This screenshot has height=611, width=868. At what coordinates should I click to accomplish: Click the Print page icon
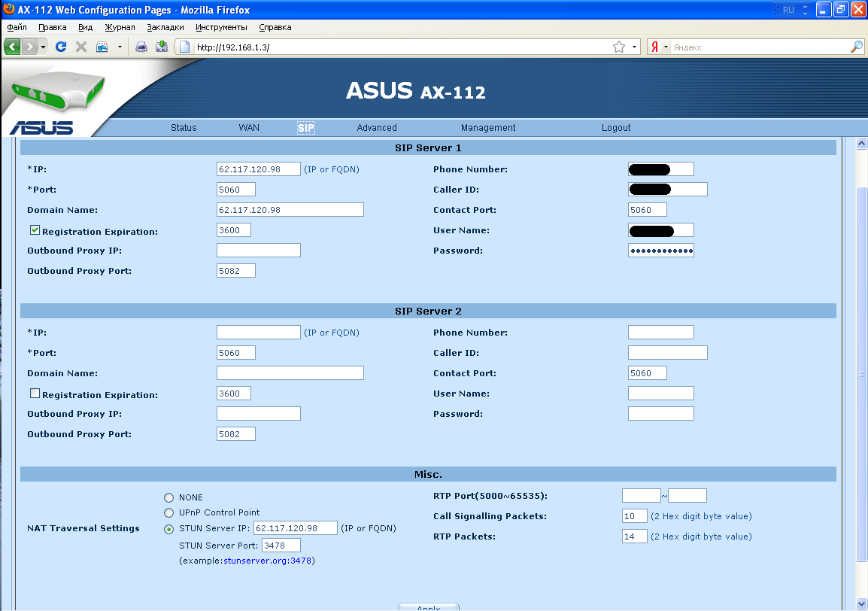click(x=141, y=47)
